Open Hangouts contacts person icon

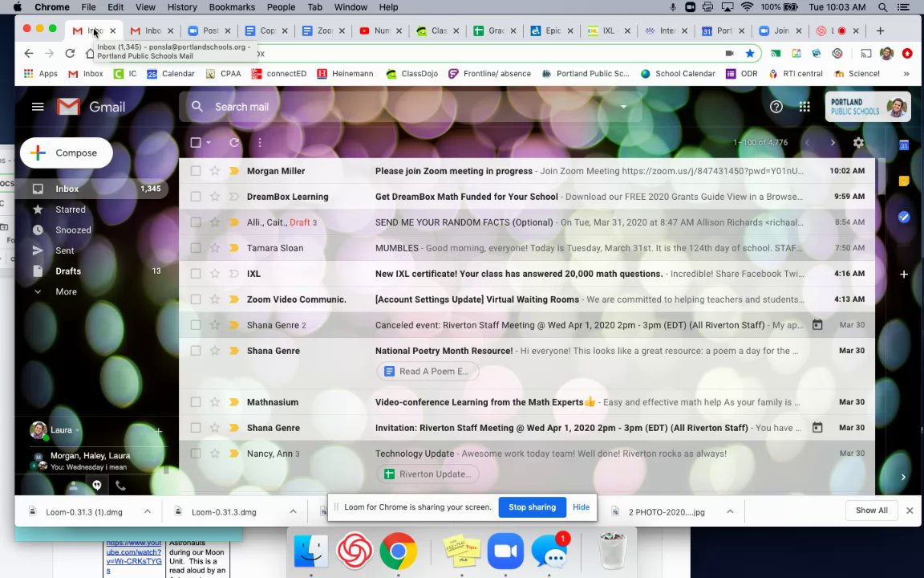point(73,486)
